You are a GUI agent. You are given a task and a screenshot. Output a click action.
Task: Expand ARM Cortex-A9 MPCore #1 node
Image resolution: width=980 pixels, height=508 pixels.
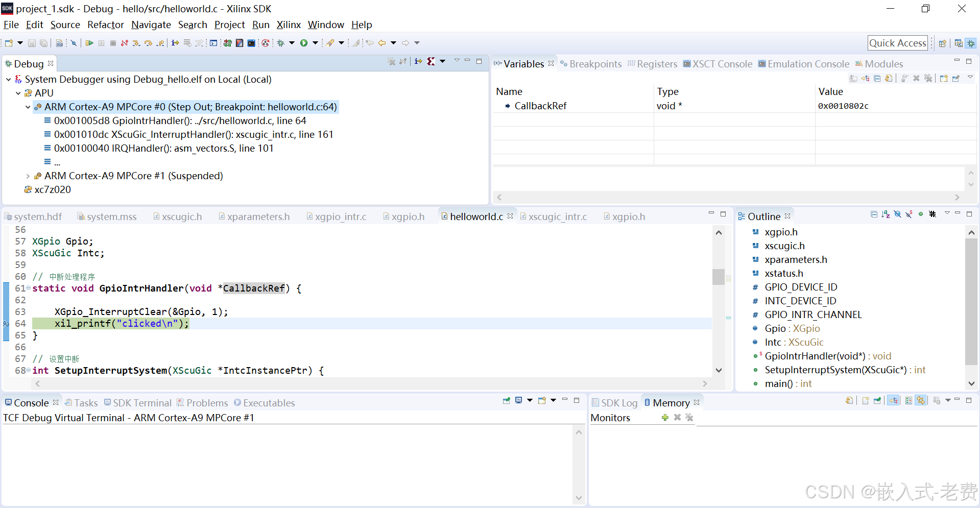click(x=28, y=176)
